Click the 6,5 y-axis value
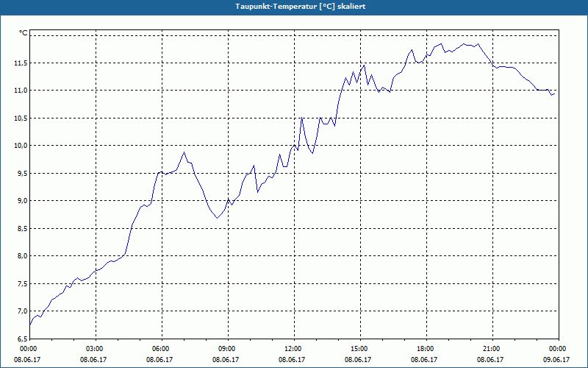 22,339
